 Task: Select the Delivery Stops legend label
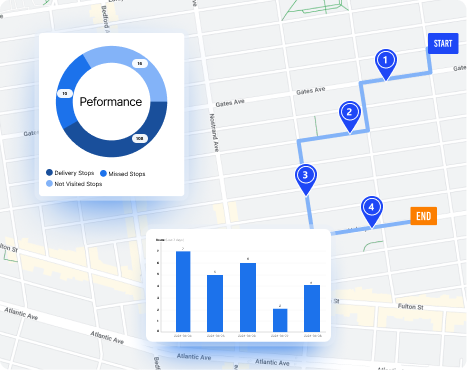coord(74,173)
